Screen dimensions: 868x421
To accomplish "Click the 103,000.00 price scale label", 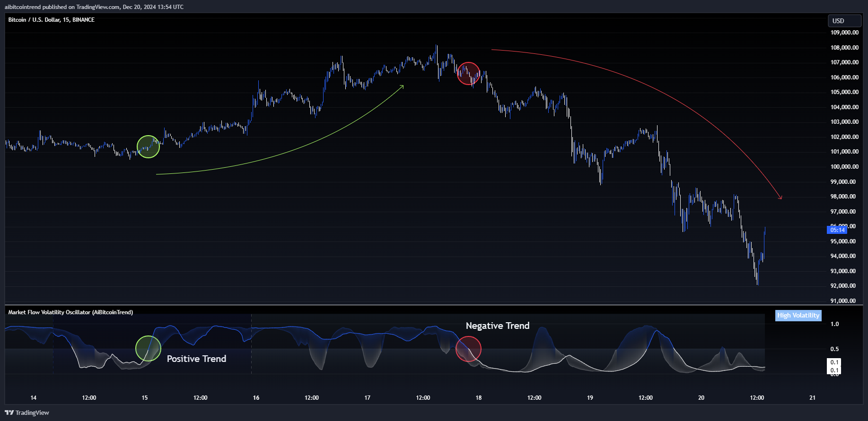I will pyautogui.click(x=844, y=122).
